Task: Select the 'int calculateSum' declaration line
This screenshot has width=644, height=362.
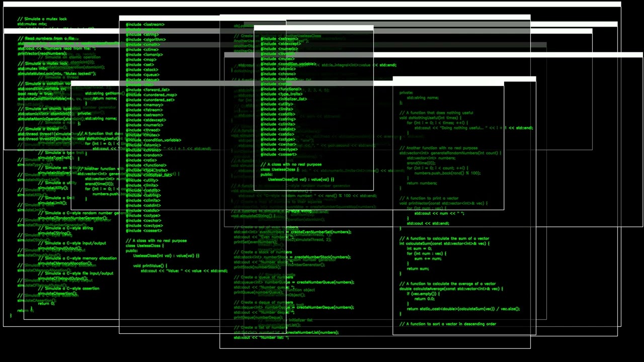Action: [x=444, y=243]
